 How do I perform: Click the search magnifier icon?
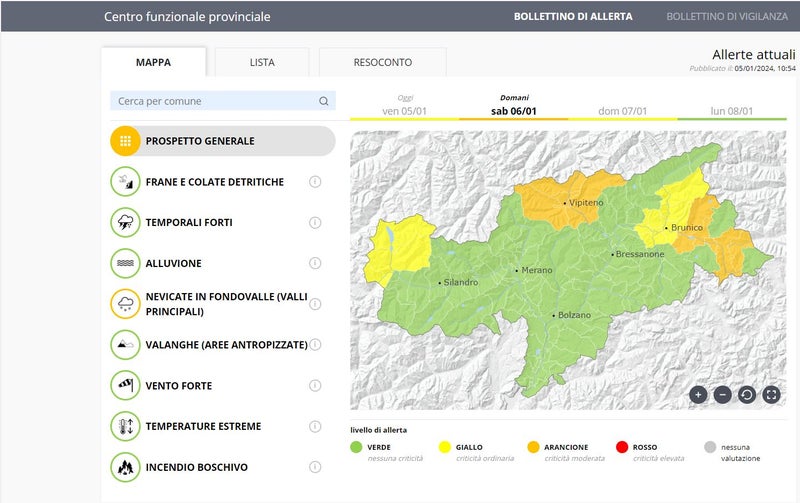(x=324, y=101)
